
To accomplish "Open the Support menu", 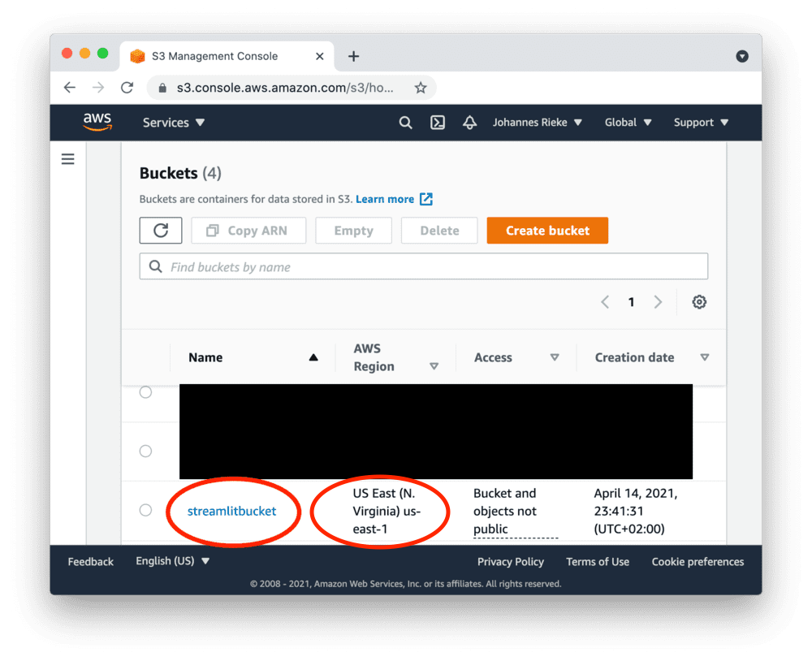I will pyautogui.click(x=699, y=122).
